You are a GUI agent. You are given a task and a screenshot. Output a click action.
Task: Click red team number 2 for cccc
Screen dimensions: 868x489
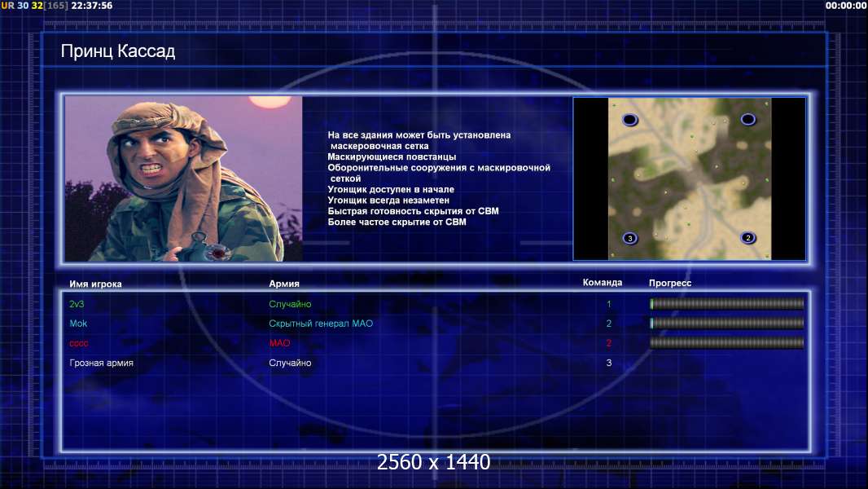pos(609,343)
